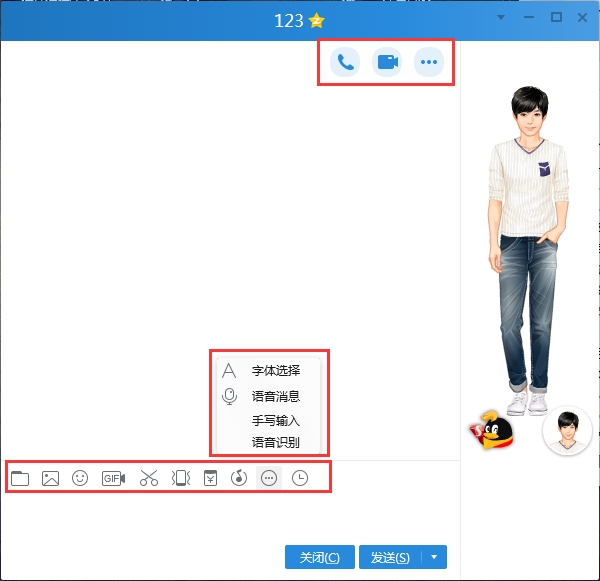Click the music note icon
Viewport: 600px width, 581px height.
pos(239,478)
